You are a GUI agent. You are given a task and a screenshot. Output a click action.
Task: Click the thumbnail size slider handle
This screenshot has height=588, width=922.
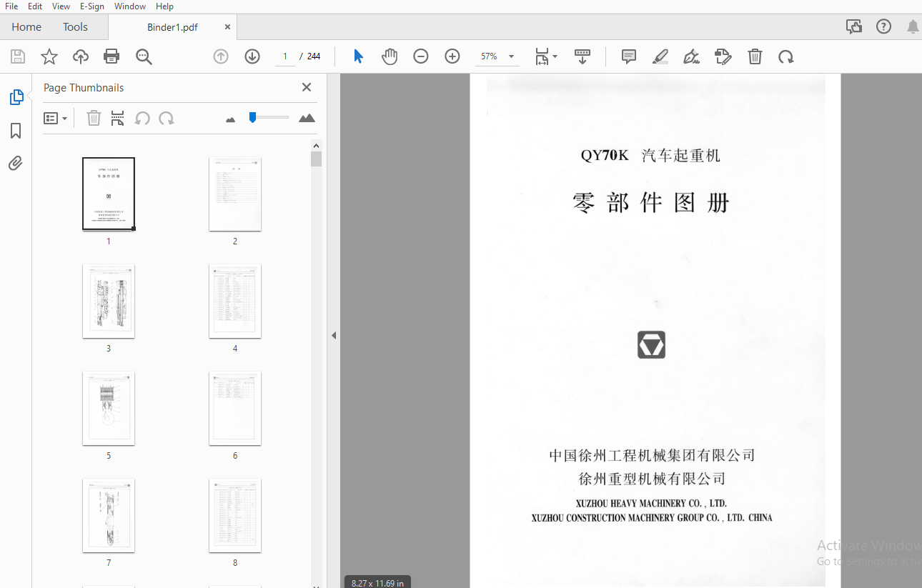252,117
